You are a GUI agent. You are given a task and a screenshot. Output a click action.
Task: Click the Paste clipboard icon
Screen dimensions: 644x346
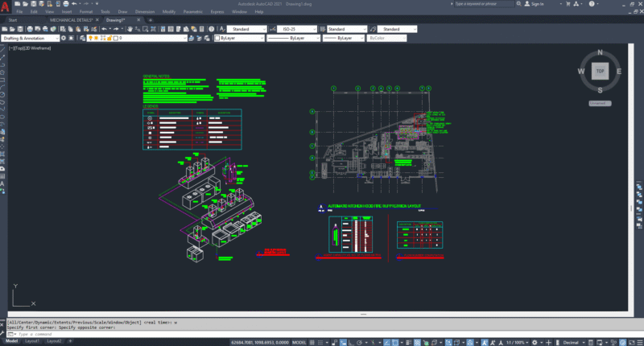(78, 29)
